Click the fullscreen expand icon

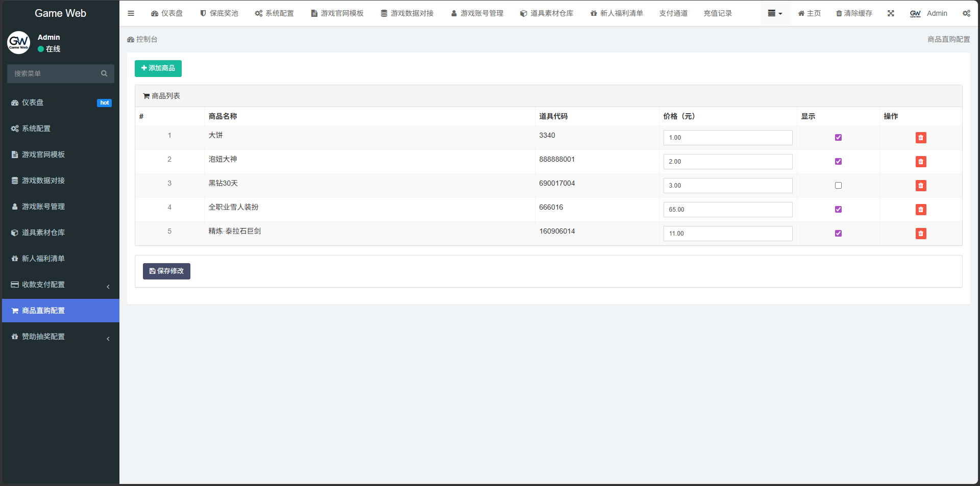[891, 13]
